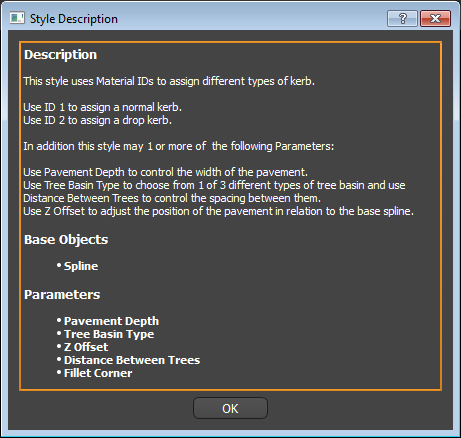Click the Base Objects heading

pos(66,240)
